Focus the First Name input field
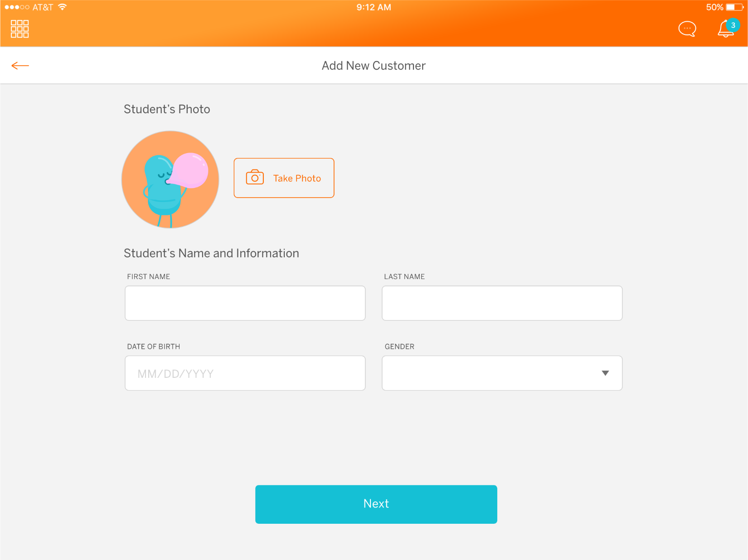 click(x=245, y=303)
